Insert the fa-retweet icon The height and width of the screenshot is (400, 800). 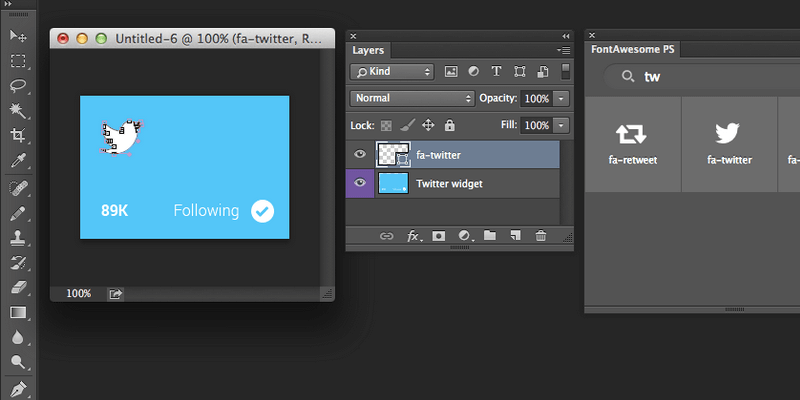[631, 144]
